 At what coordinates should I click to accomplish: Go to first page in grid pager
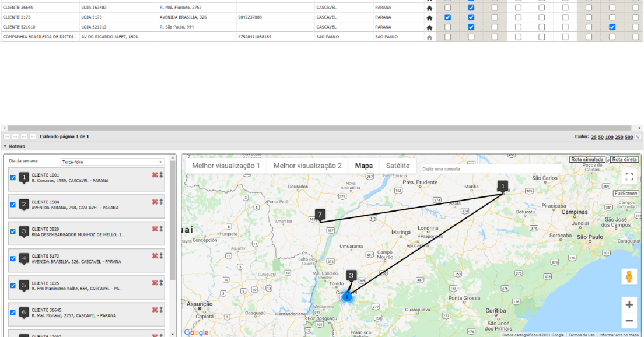6,136
